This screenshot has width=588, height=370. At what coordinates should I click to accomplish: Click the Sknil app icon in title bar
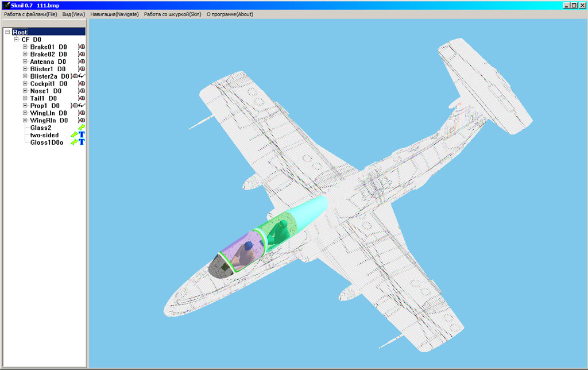click(6, 5)
